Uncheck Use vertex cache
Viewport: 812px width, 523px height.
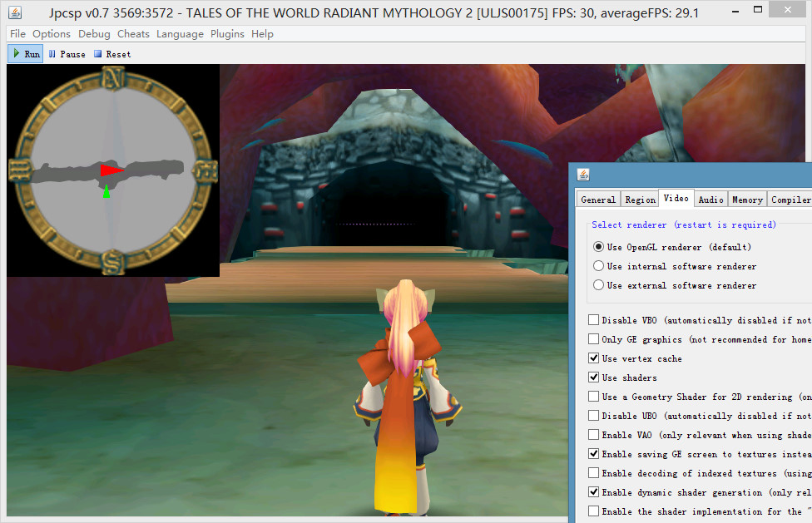coord(594,358)
